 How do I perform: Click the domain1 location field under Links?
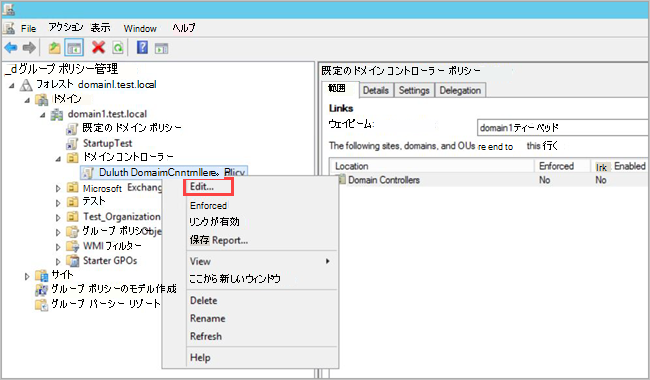pos(563,128)
